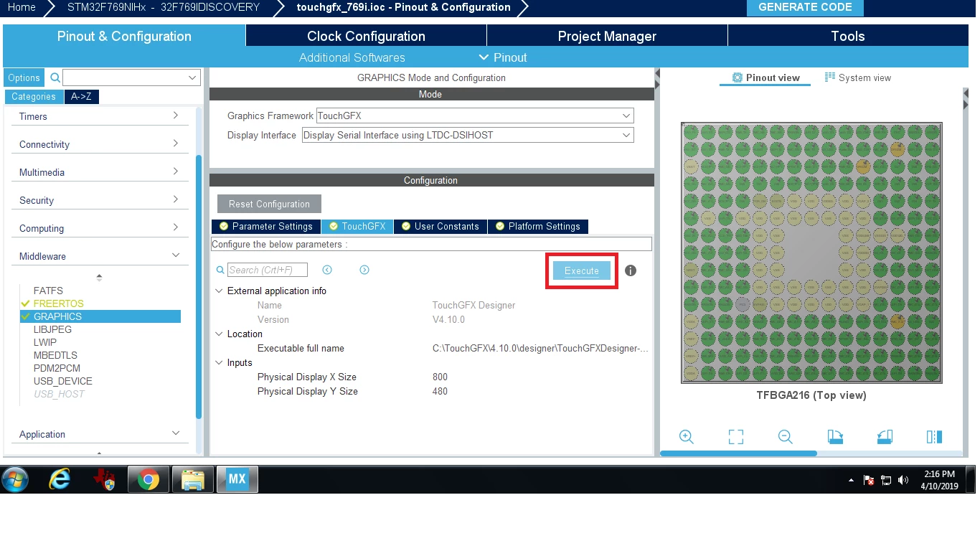Select LWIP in the middleware list

tap(44, 342)
